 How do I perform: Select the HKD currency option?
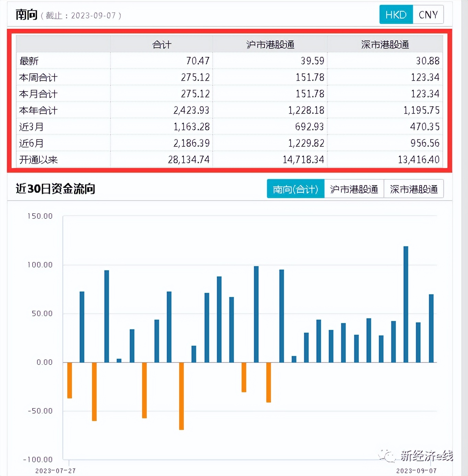pyautogui.click(x=396, y=14)
